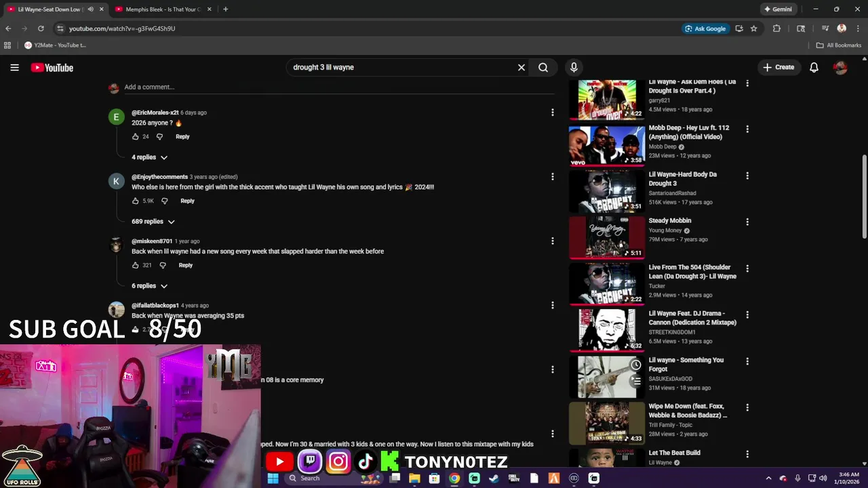868x488 pixels.
Task: Bookmark this page with the star
Action: 753,28
